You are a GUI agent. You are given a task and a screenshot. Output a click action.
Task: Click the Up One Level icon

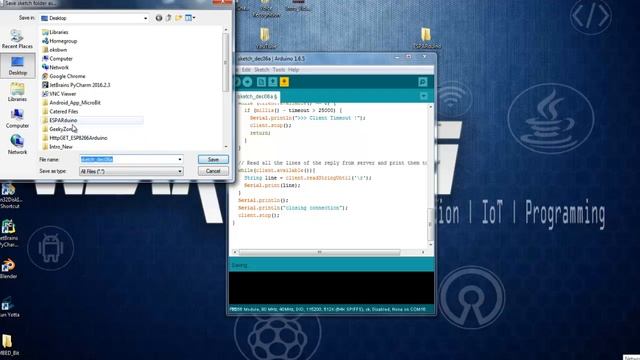pyautogui.click(x=169, y=18)
